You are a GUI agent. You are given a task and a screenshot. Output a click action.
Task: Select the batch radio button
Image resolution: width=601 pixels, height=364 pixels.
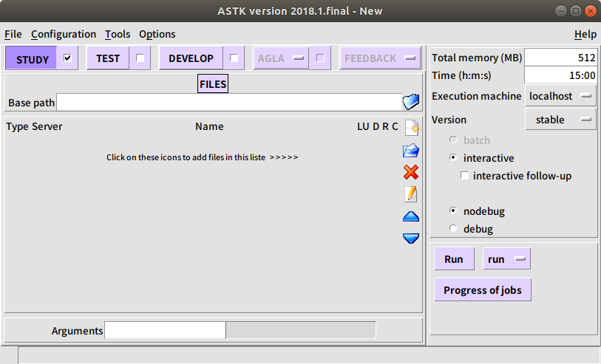453,140
